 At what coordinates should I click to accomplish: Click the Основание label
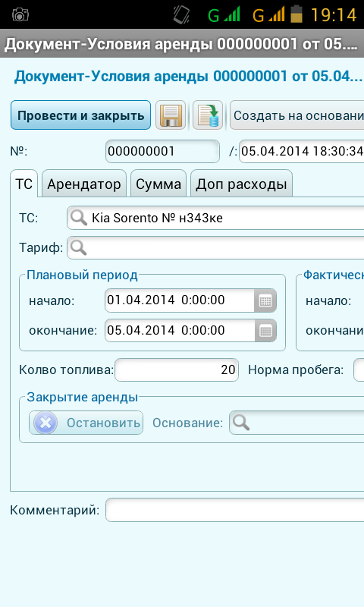click(x=187, y=423)
